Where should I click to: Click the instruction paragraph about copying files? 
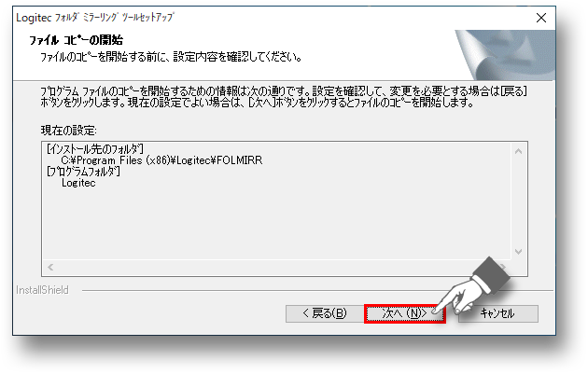(x=284, y=97)
